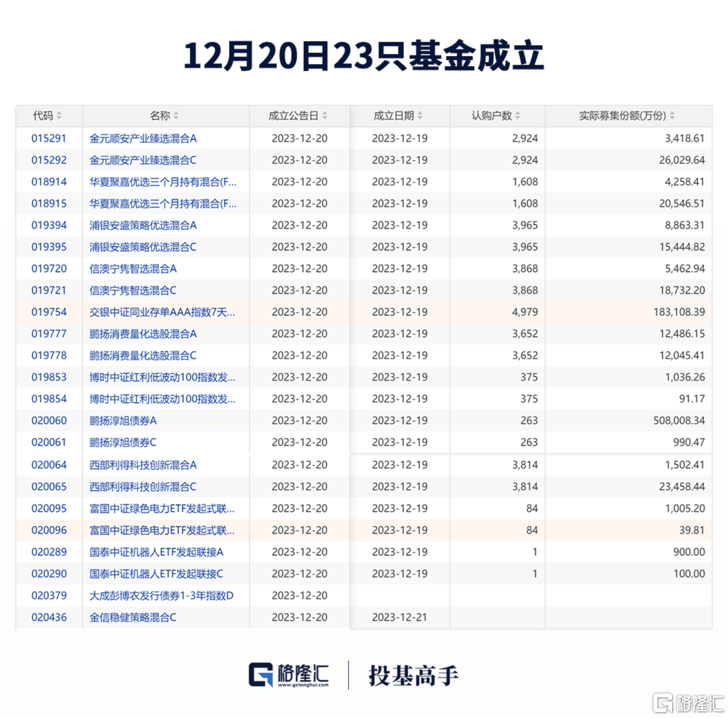Image resolution: width=728 pixels, height=718 pixels.
Task: Open fund code 018915 link
Action: pyautogui.click(x=49, y=203)
